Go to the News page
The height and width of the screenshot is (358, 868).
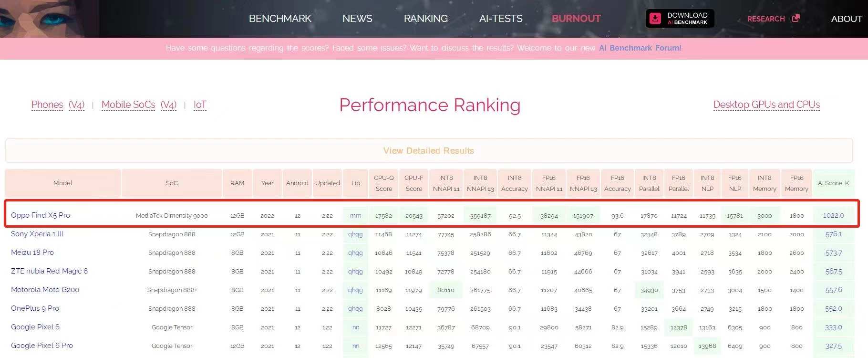[x=357, y=19]
